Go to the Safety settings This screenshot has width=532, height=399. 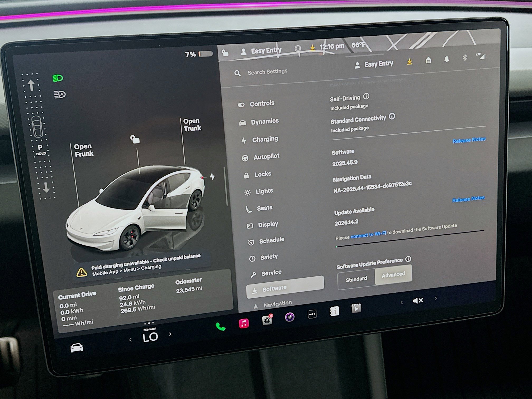263,257
